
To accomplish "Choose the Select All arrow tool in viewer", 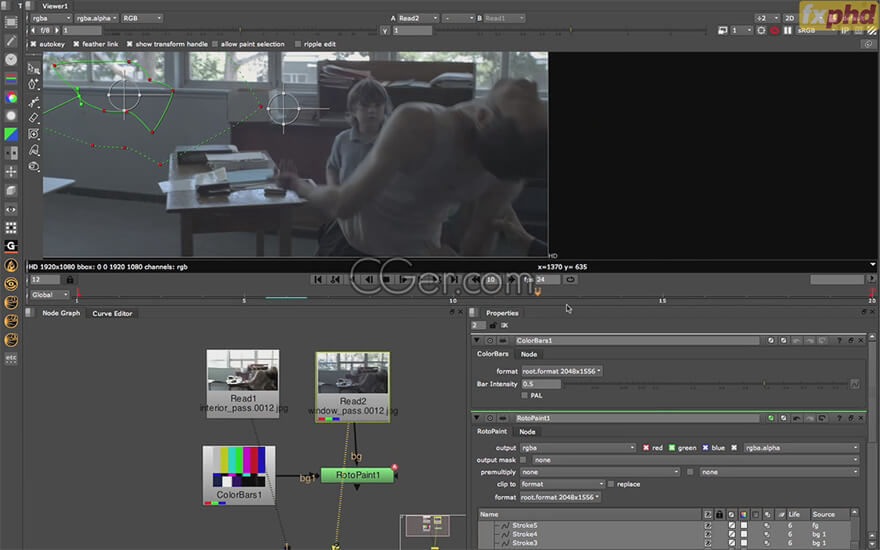I will point(34,68).
